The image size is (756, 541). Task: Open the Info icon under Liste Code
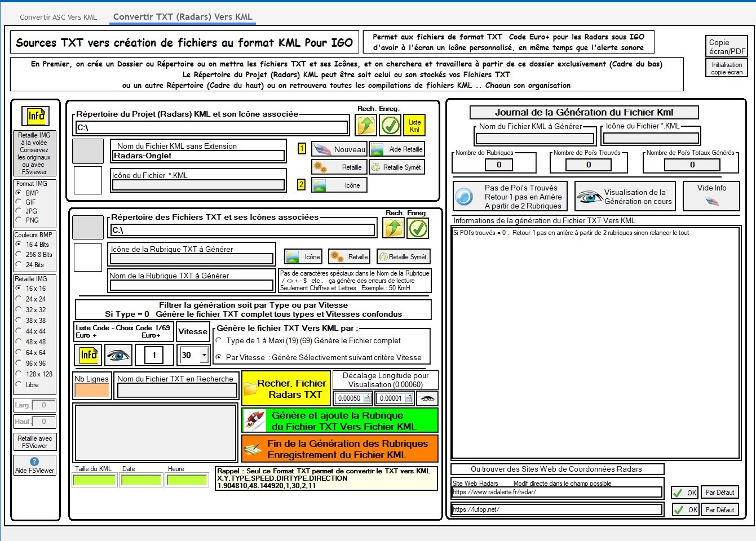(88, 354)
